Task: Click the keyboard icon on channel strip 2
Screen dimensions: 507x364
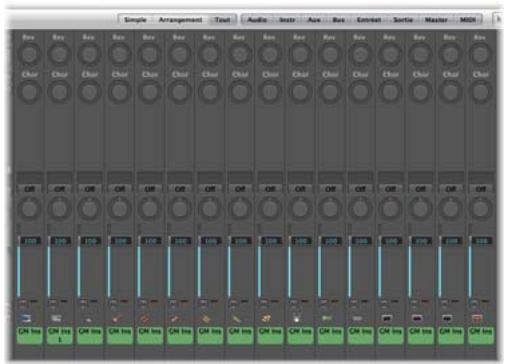Action: pos(56,318)
